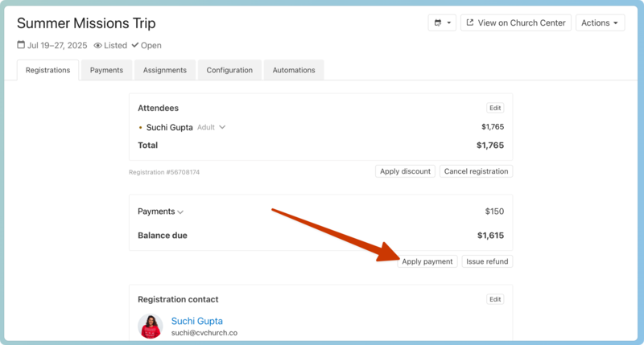The height and width of the screenshot is (345, 644).
Task: Open View on Church Center link
Action: [516, 23]
